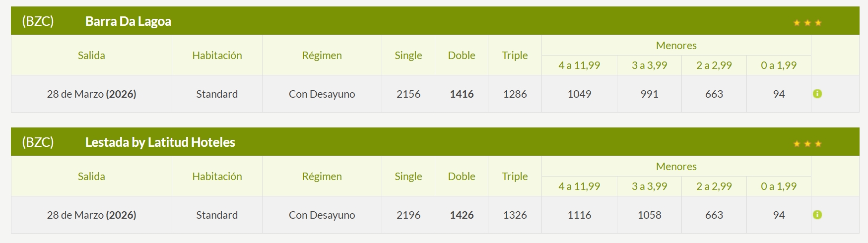Click the star rating of Lestada by Latitud Hoteles
The height and width of the screenshot is (243, 868).
[x=807, y=144]
